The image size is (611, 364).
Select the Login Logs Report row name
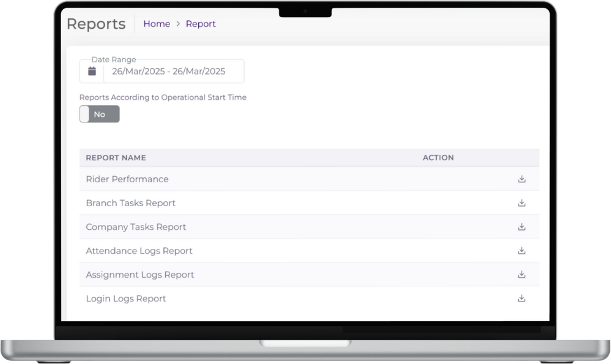pyautogui.click(x=126, y=299)
